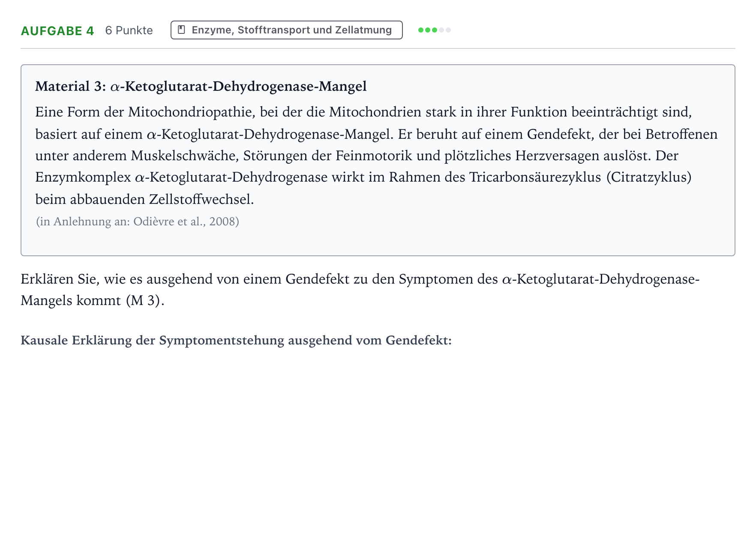Click the material line starting 'unter anderem Muskelschwäche'
Viewport: 756px width, 557px height.
[357, 156]
